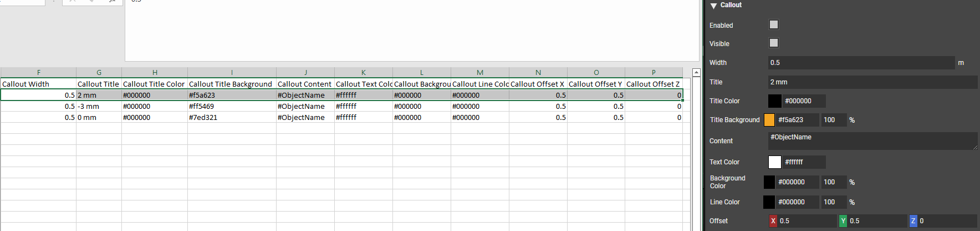Open the orange Title Background swatch

pyautogui.click(x=769, y=120)
